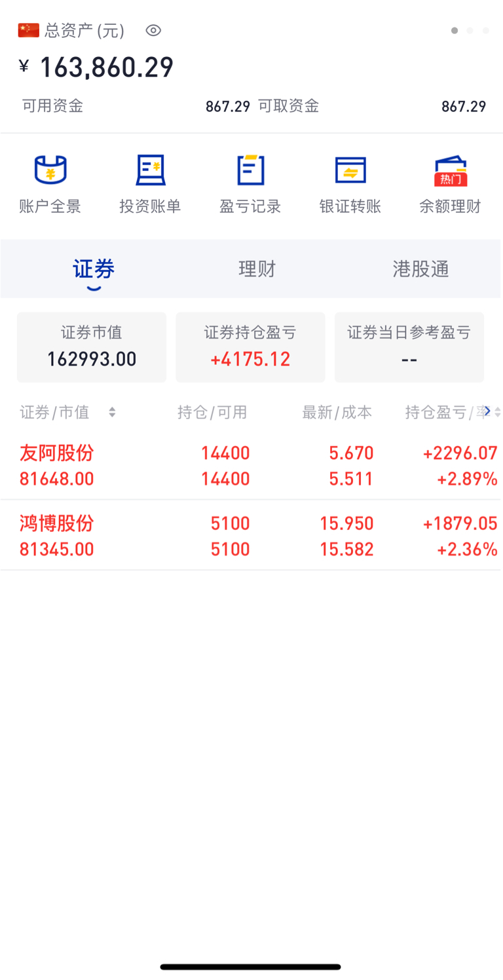
Task: Open the 友阿股份 holding row
Action: [x=251, y=465]
